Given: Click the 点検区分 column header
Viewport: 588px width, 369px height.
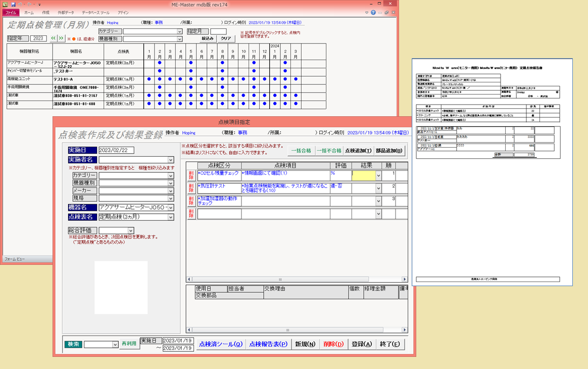Looking at the screenshot, I should (x=219, y=165).
